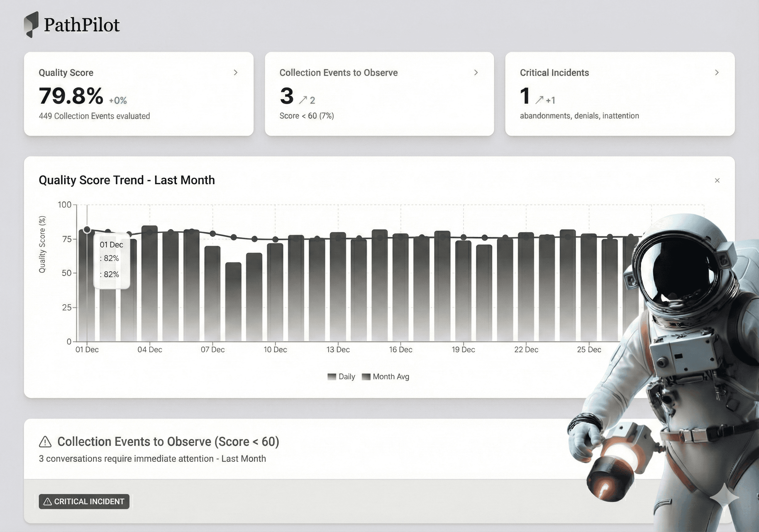The height and width of the screenshot is (532, 759).
Task: Open Critical Incidents card chevron arrow
Action: [x=716, y=72]
